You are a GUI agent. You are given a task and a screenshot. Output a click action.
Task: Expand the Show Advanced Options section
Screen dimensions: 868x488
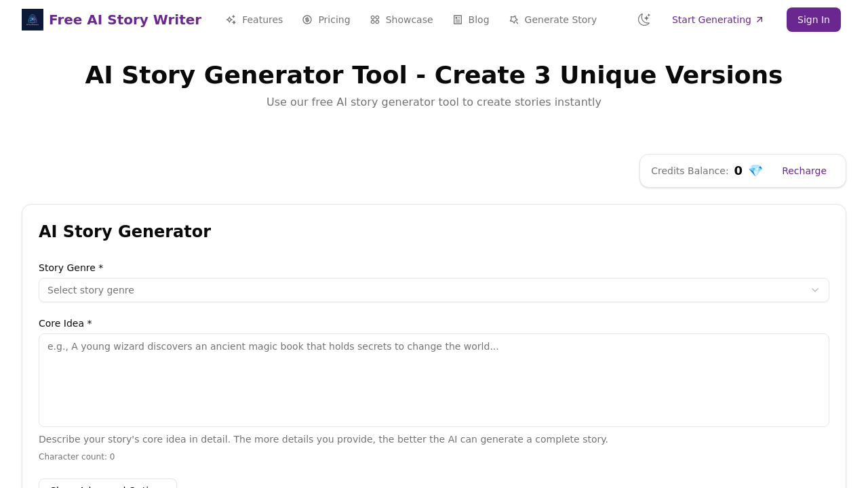pyautogui.click(x=107, y=485)
